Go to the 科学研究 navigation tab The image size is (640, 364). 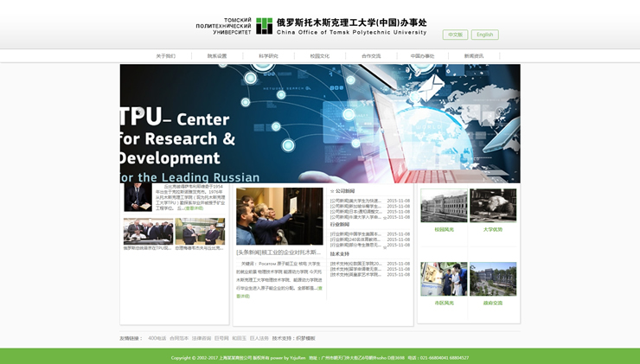[268, 56]
